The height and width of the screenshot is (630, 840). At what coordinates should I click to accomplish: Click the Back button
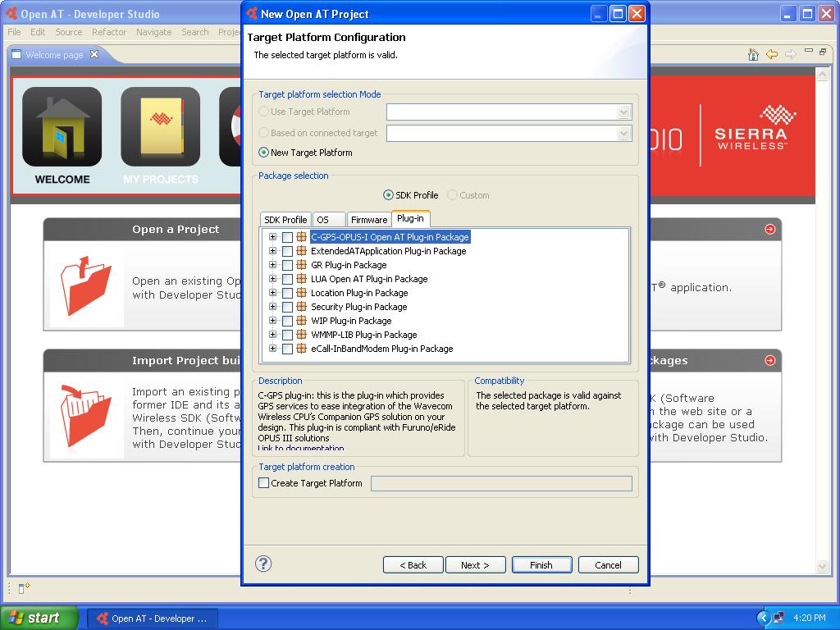[413, 564]
